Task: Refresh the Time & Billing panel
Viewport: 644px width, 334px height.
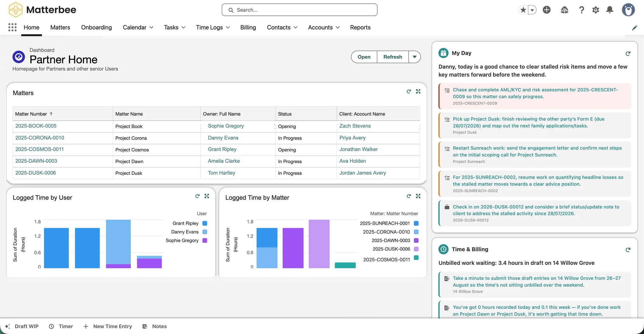Action: pyautogui.click(x=628, y=250)
